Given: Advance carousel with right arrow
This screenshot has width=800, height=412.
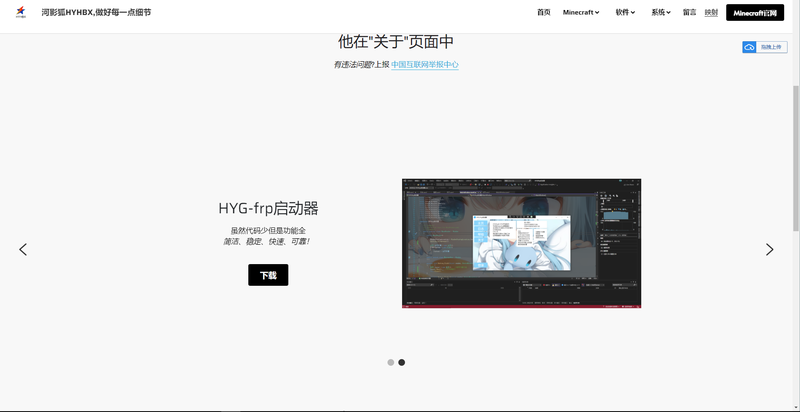Looking at the screenshot, I should pyautogui.click(x=769, y=249).
